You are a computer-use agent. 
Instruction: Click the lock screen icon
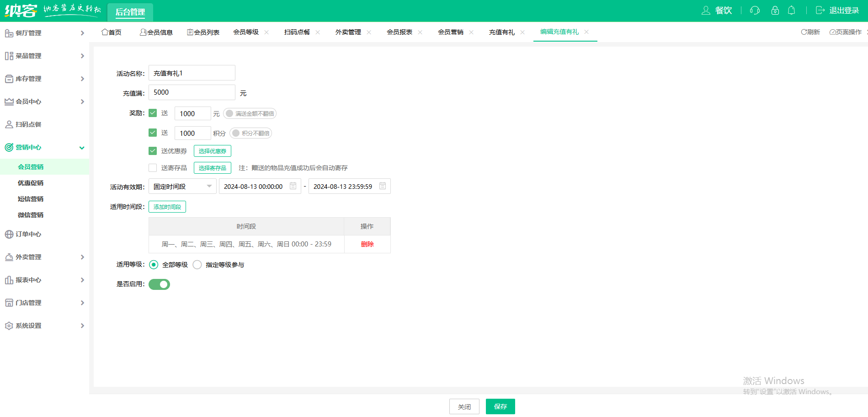pos(775,11)
